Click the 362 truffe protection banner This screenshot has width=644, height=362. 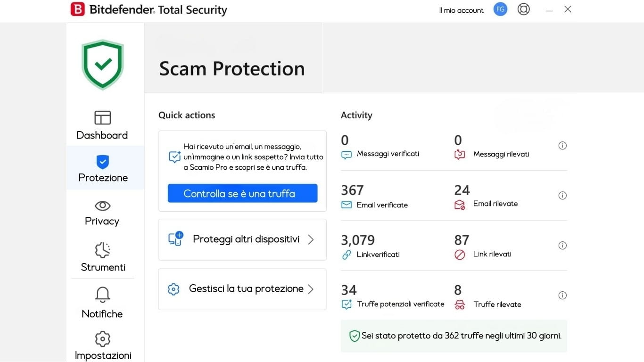click(454, 336)
